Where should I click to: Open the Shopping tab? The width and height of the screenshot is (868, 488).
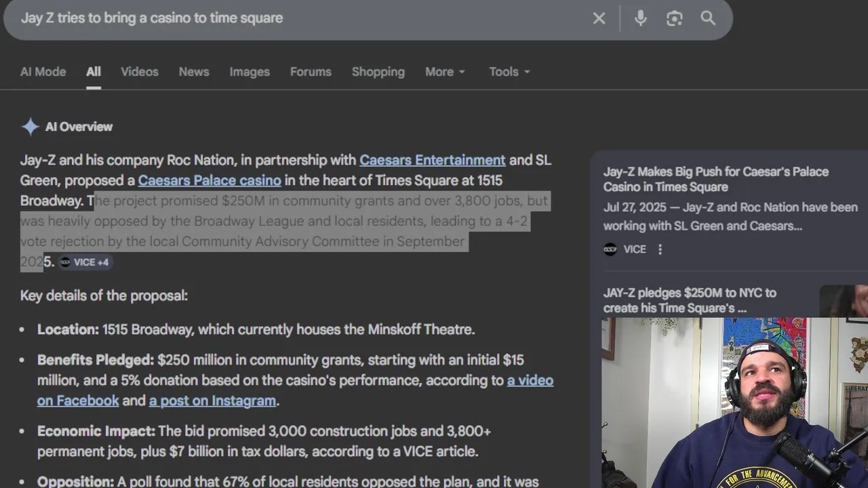click(378, 72)
